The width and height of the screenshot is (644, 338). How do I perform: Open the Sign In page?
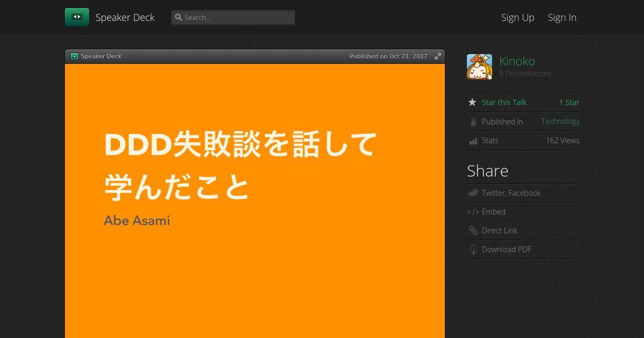click(562, 17)
